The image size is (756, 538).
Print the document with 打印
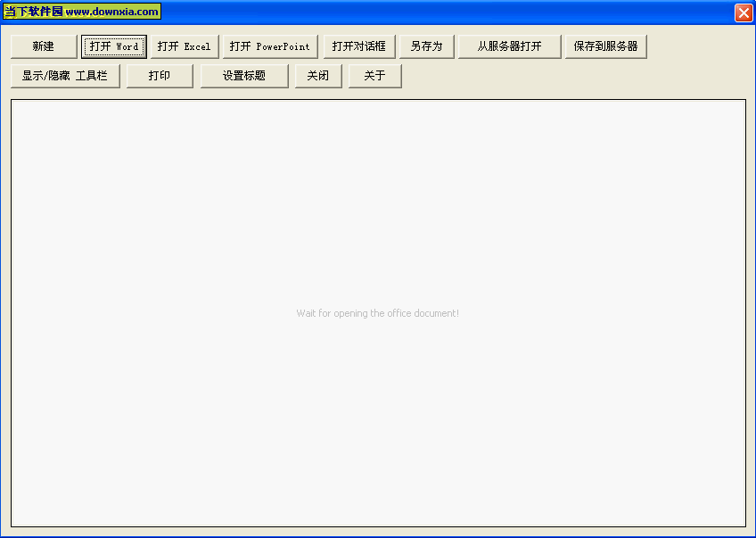point(160,76)
